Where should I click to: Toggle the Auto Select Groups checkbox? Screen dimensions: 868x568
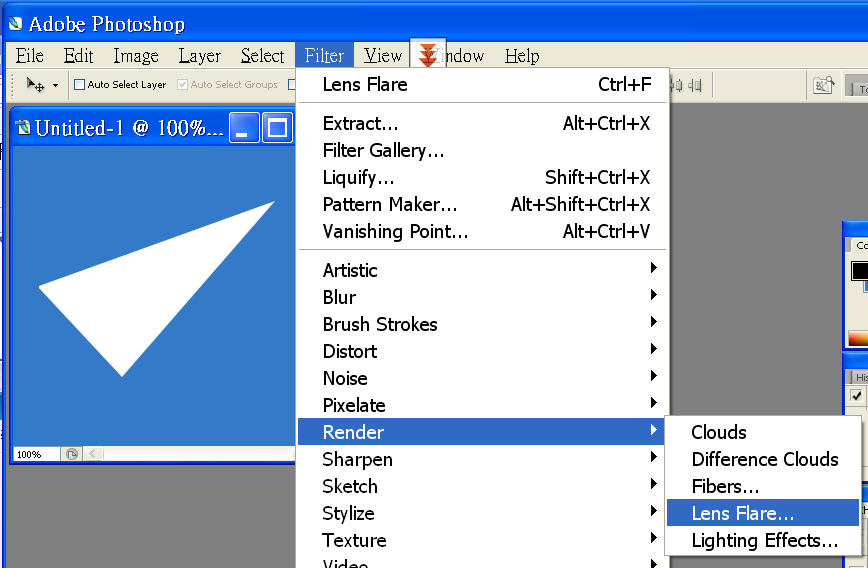[182, 85]
